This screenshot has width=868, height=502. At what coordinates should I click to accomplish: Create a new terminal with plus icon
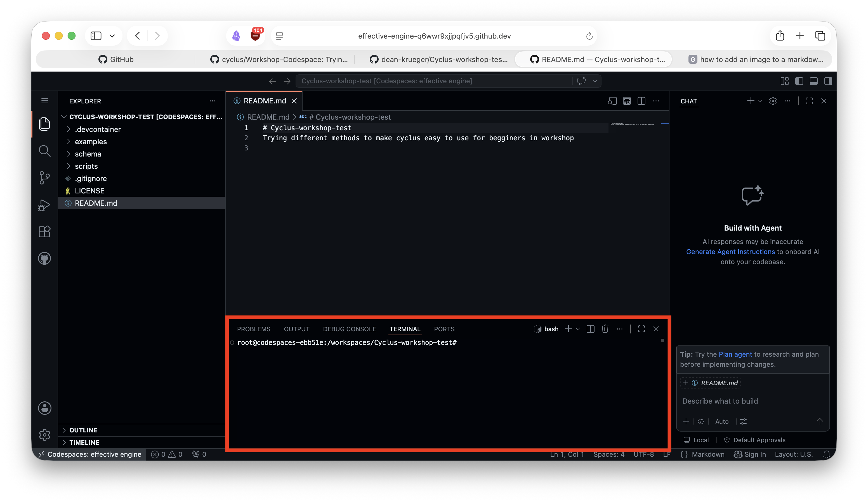click(568, 329)
